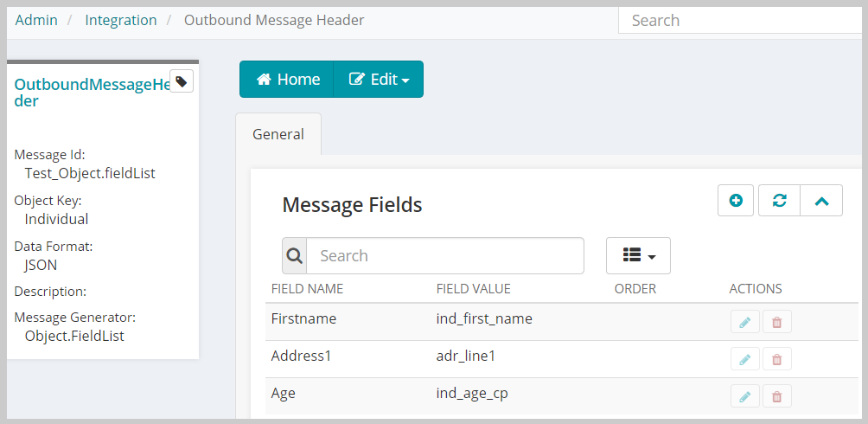Screen dimensions: 868x424
Task: Click the Message Fields search box
Action: [445, 255]
